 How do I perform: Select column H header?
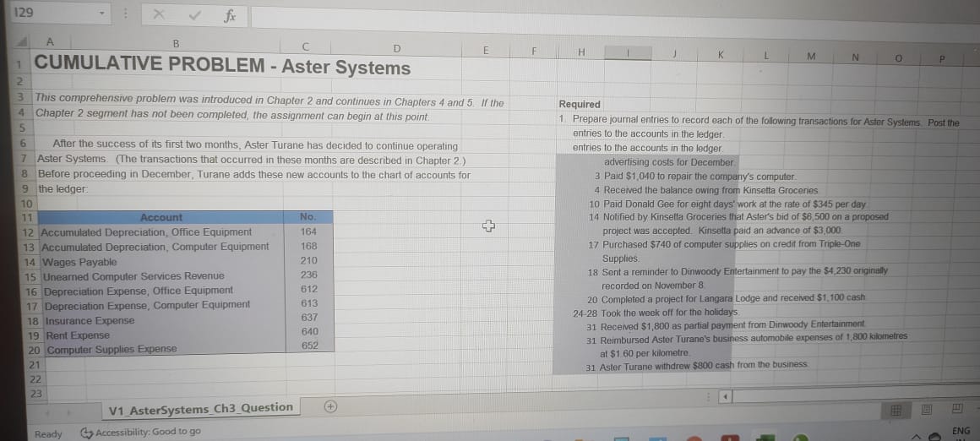pyautogui.click(x=580, y=54)
